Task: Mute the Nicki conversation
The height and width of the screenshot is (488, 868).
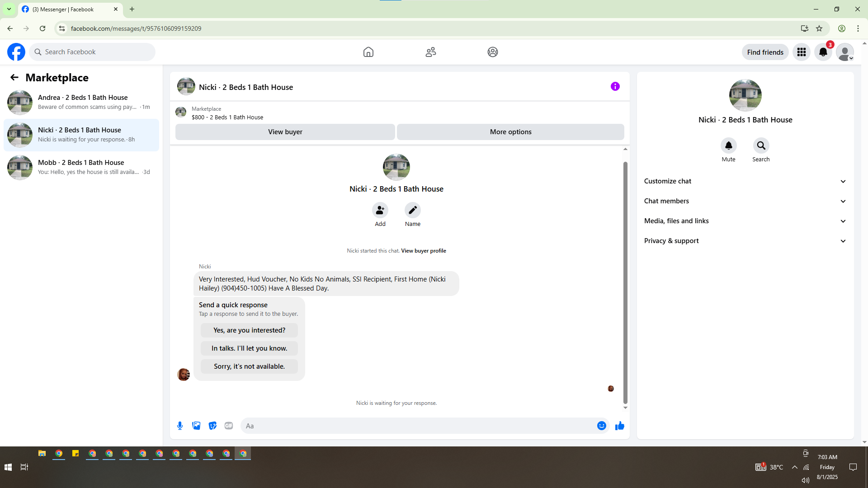Action: 728,145
